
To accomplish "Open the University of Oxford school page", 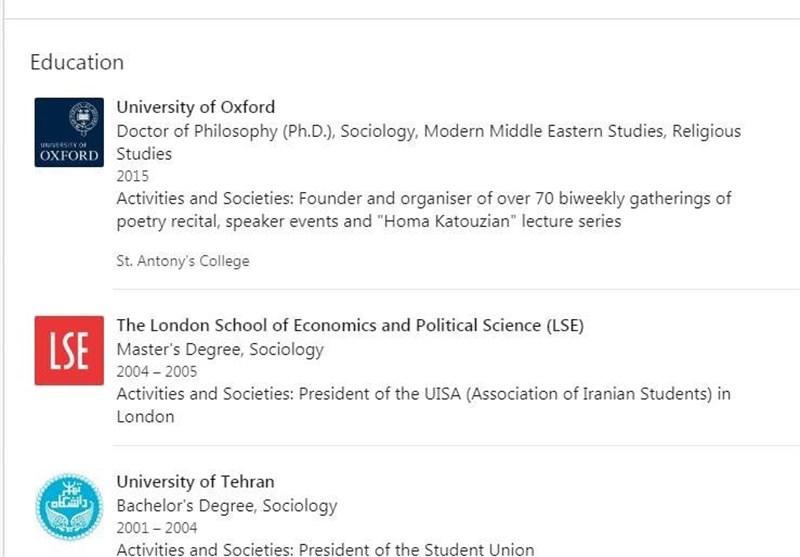I will pos(196,107).
